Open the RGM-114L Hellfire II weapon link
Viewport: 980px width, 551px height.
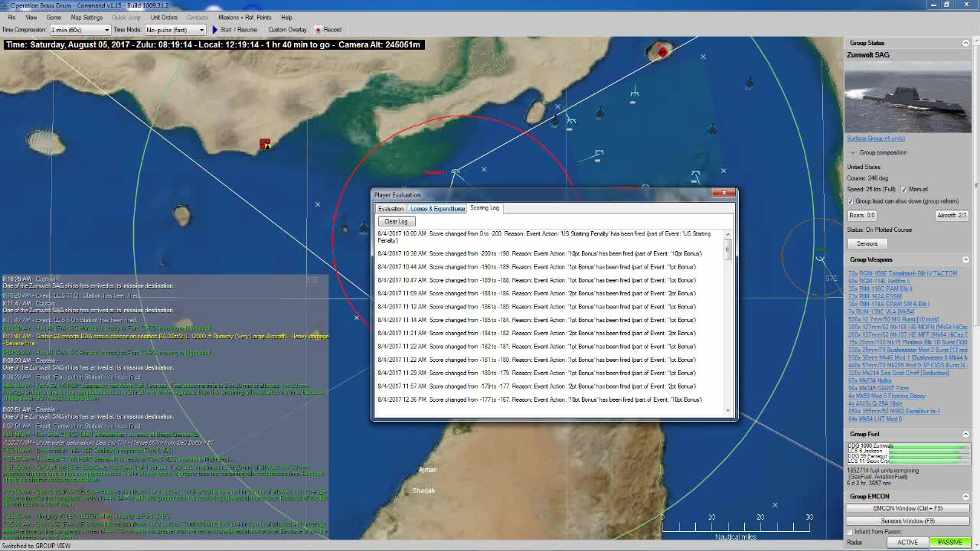coord(879,281)
